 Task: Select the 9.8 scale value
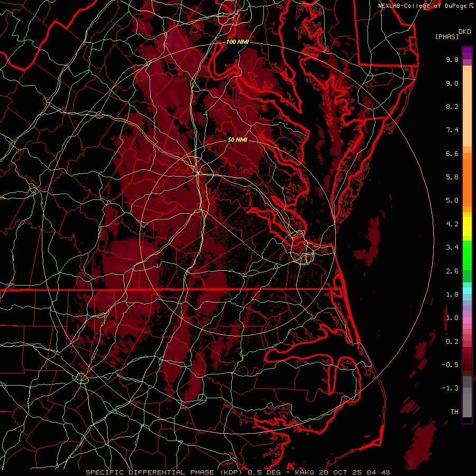click(452, 59)
